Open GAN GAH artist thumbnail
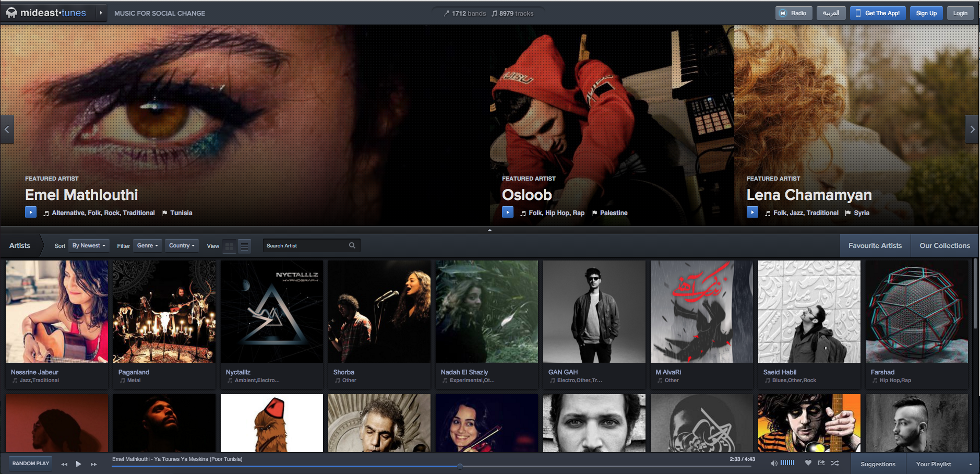The height and width of the screenshot is (474, 980). tap(594, 312)
